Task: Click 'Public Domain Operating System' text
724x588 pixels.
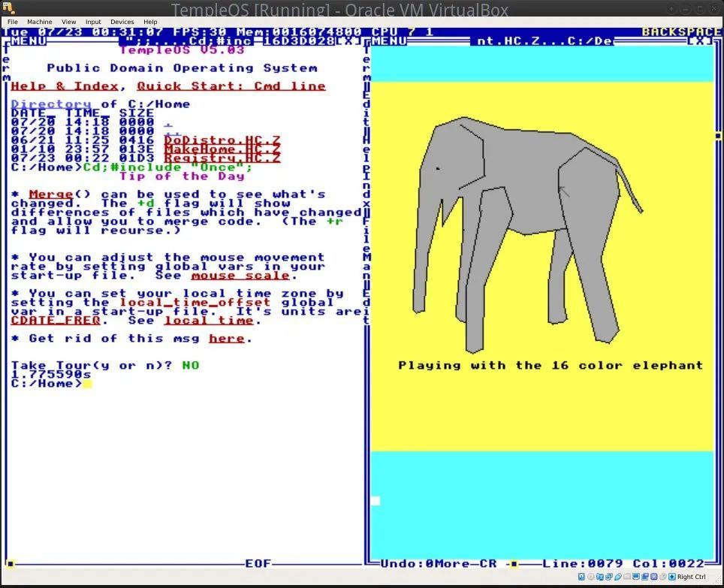Action: click(182, 68)
